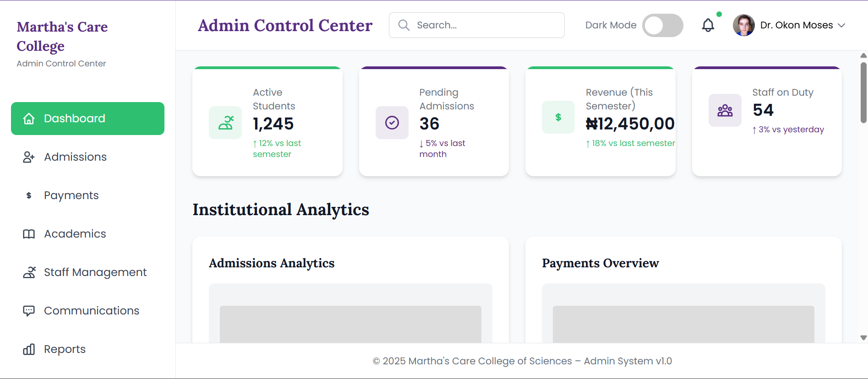Click the Admissions person-add icon

click(29, 157)
